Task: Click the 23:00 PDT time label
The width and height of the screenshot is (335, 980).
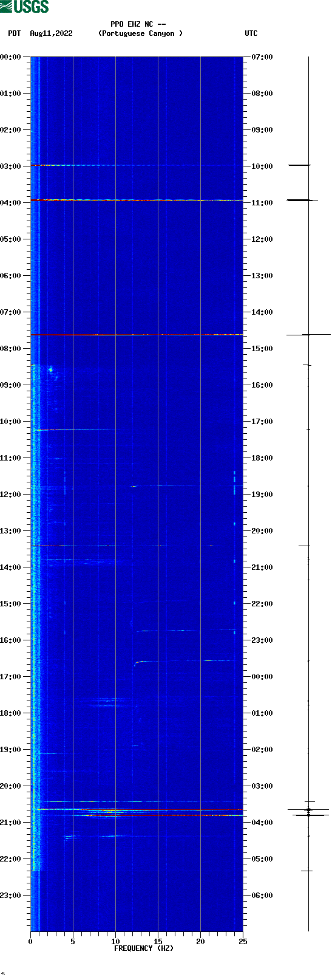Action: click(10, 896)
